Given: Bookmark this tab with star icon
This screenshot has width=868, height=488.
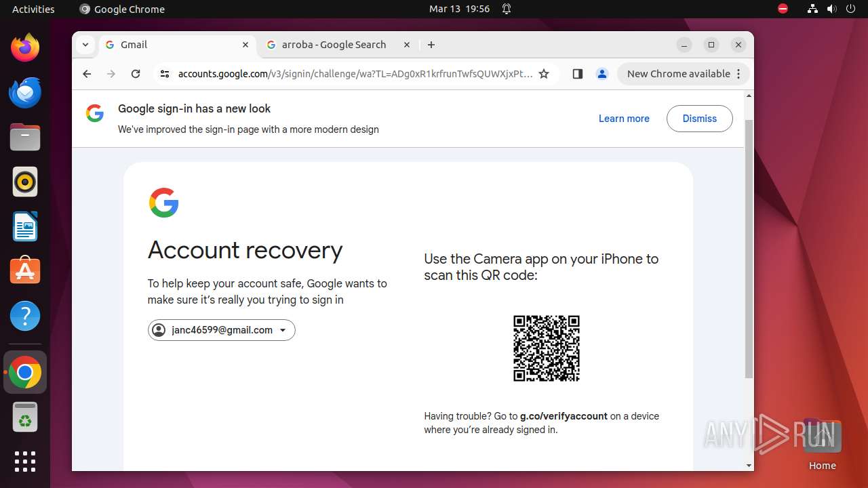Looking at the screenshot, I should [x=544, y=74].
